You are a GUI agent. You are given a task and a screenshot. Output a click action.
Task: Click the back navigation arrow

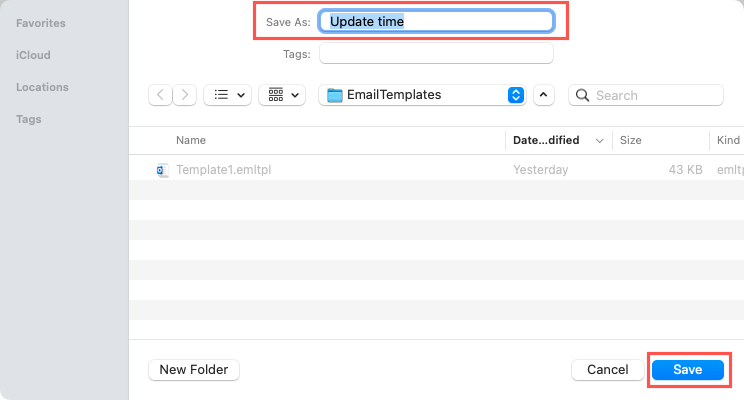(160, 95)
